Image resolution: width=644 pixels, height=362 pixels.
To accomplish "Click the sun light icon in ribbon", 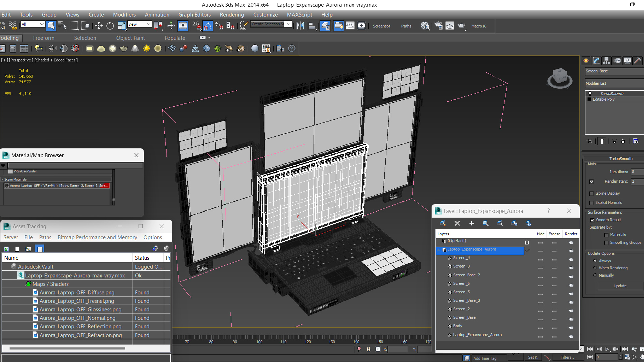I will (x=147, y=48).
